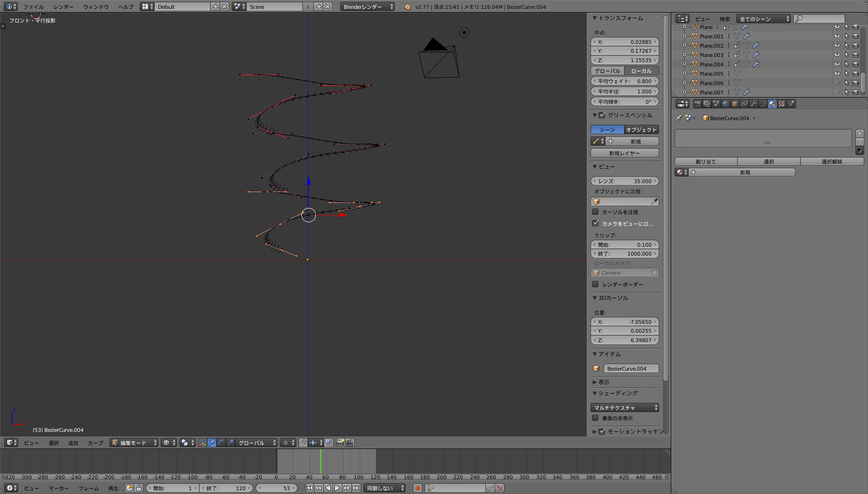Viewport: 868px width, 494px height.
Task: Hide Plane.003 with its eye icon
Action: (x=837, y=55)
